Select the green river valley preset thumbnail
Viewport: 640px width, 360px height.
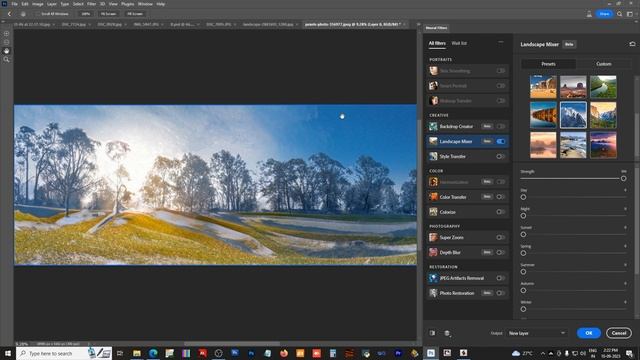point(603,87)
